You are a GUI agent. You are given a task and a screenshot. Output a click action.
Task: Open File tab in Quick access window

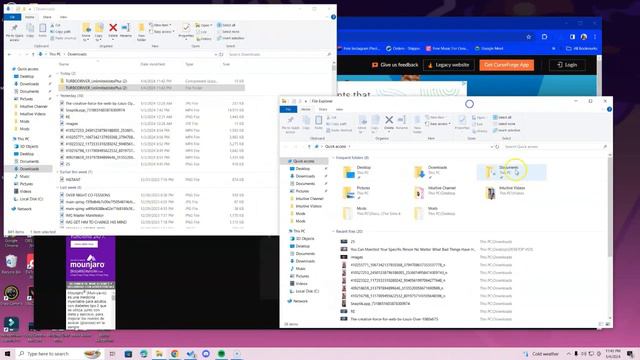point(288,109)
